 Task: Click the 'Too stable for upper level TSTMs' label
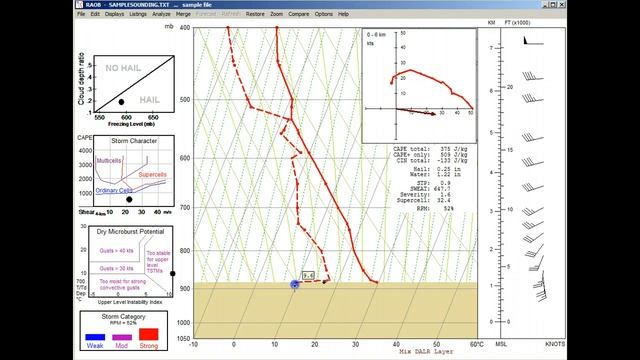point(158,262)
